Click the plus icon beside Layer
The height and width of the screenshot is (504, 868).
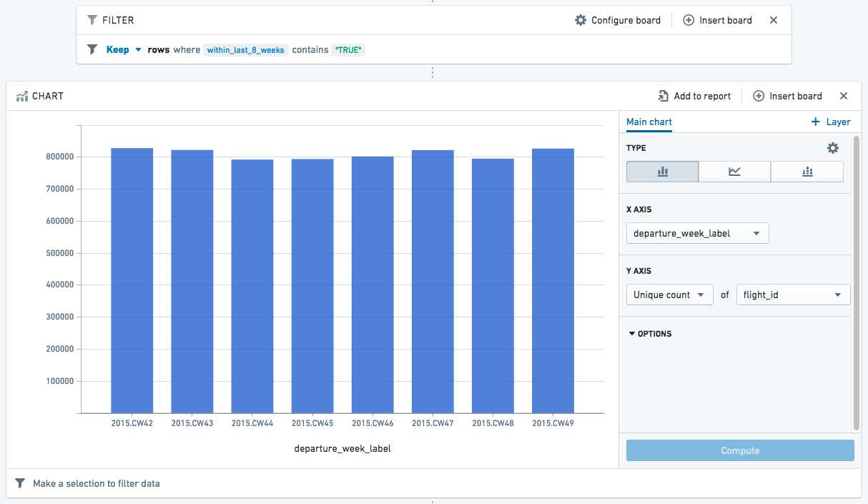pos(815,122)
